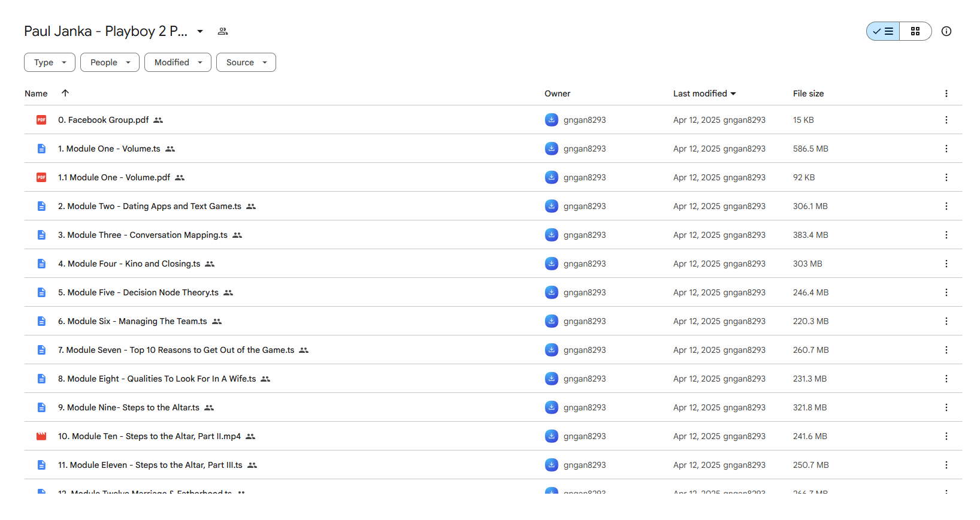Open more options for 9. Module Nine row
The height and width of the screenshot is (520, 980).
tap(946, 407)
